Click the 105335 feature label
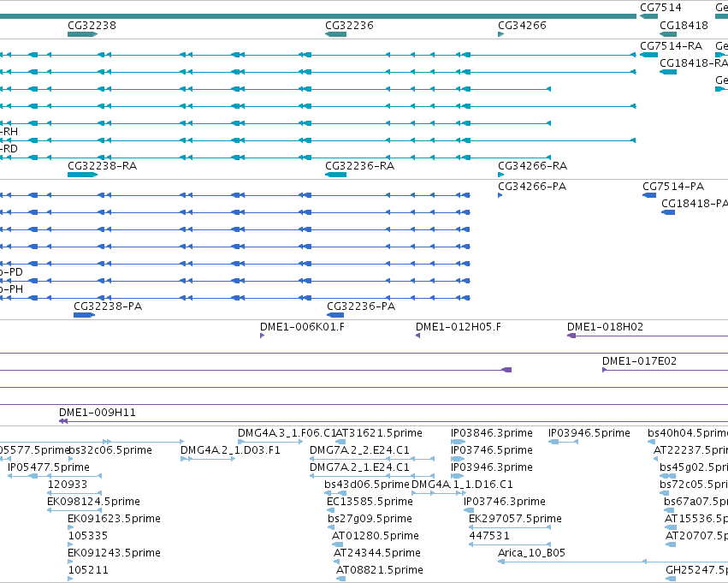 88,536
